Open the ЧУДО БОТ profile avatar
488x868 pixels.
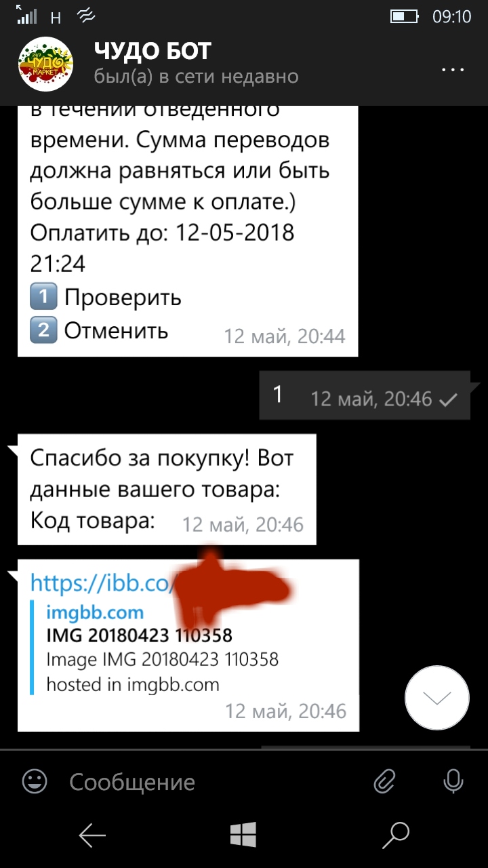(x=45, y=64)
